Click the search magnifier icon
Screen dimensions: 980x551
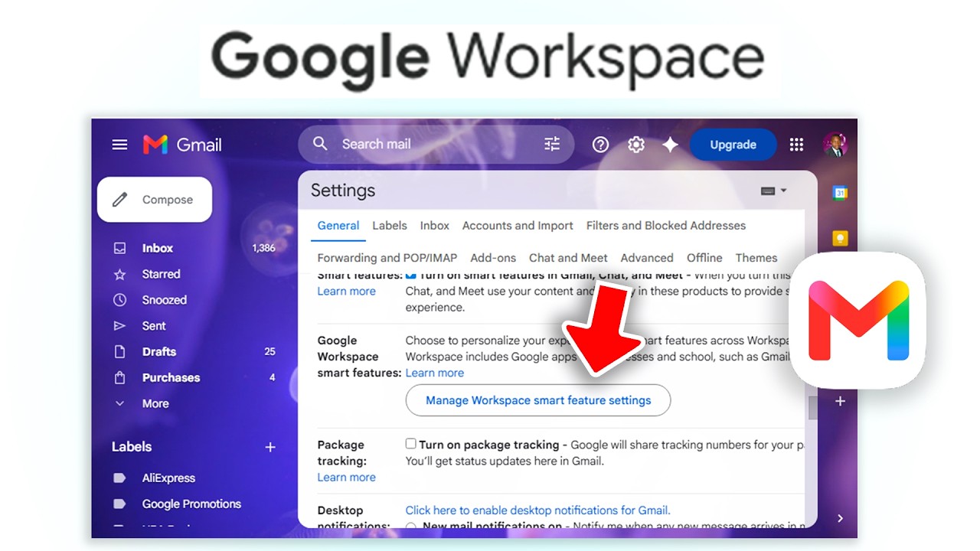[x=320, y=144]
